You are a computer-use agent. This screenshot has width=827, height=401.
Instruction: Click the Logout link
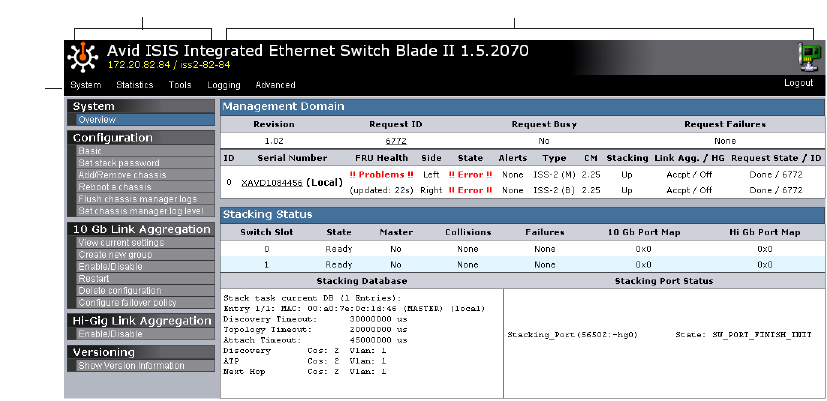[x=799, y=83]
